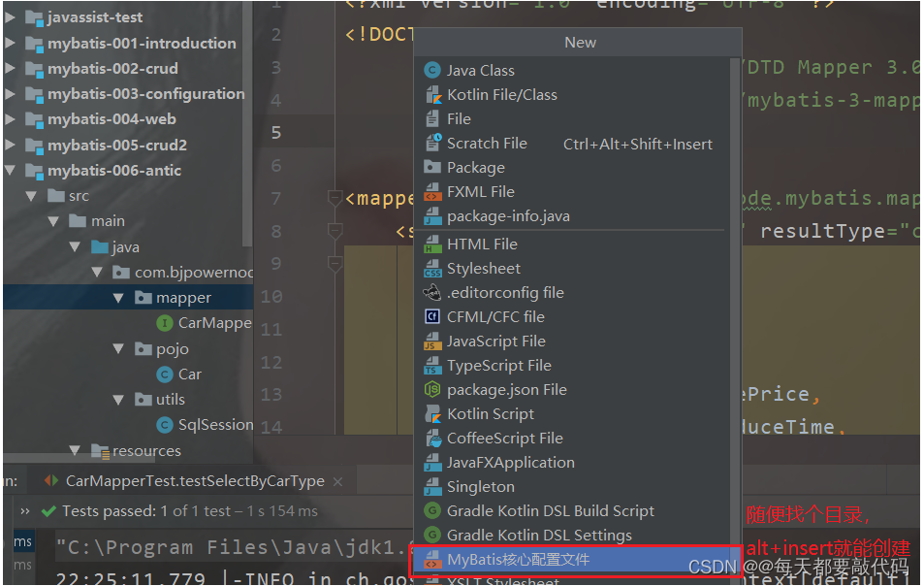Viewport: 924px width, 586px height.
Task: Collapse the src folder arrow
Action: click(31, 196)
